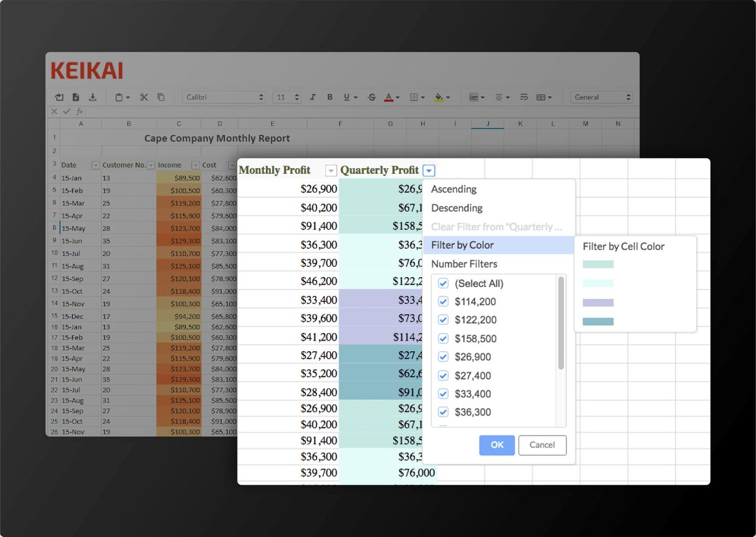The width and height of the screenshot is (756, 537).
Task: Open the Quarterly Profit filter dropdown
Action: (x=429, y=170)
